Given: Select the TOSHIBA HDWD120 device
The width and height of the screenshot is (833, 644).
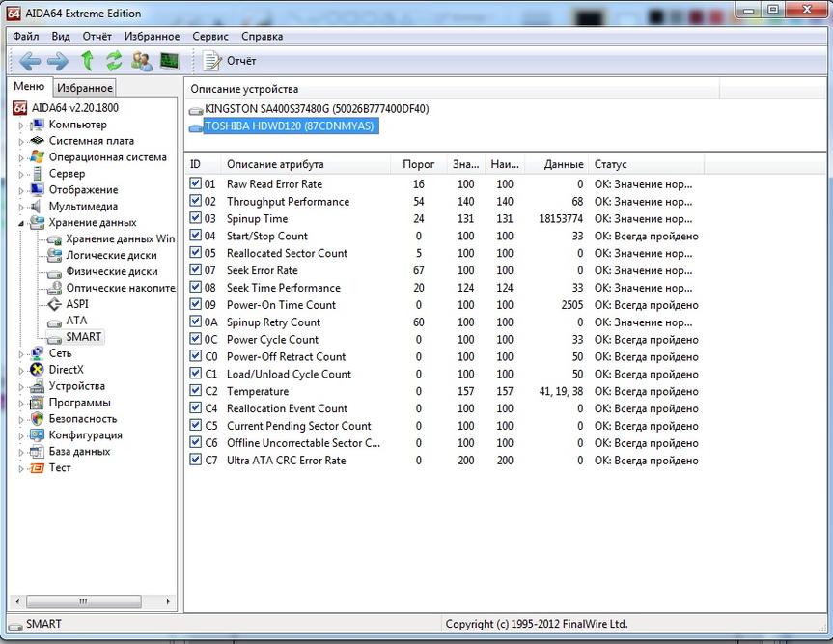Looking at the screenshot, I should click(x=290, y=126).
